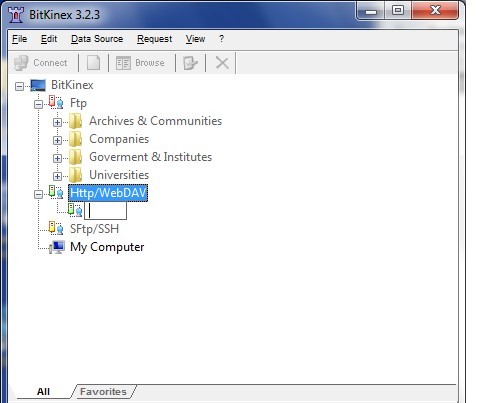This screenshot has width=491, height=403.
Task: Expand the Universities folder node
Action: pos(57,176)
